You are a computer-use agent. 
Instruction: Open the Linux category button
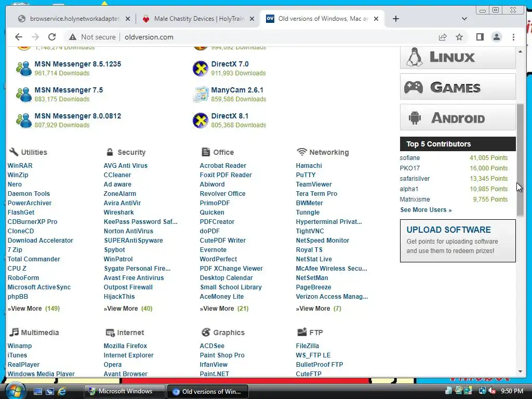[x=458, y=57]
